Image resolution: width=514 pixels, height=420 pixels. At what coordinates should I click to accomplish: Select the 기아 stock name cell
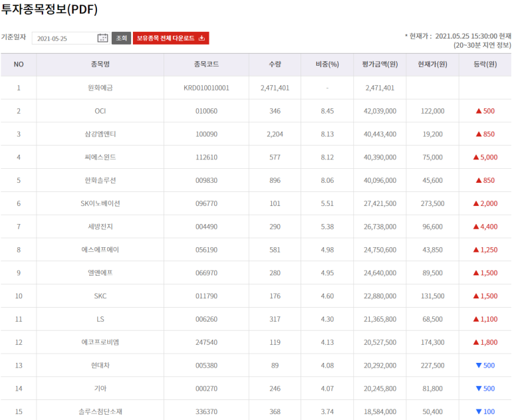point(100,389)
